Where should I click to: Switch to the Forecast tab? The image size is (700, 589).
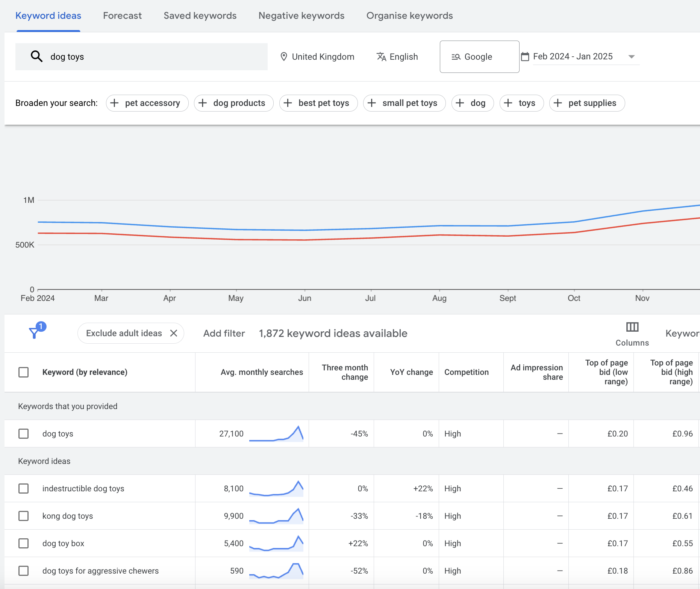click(x=122, y=15)
